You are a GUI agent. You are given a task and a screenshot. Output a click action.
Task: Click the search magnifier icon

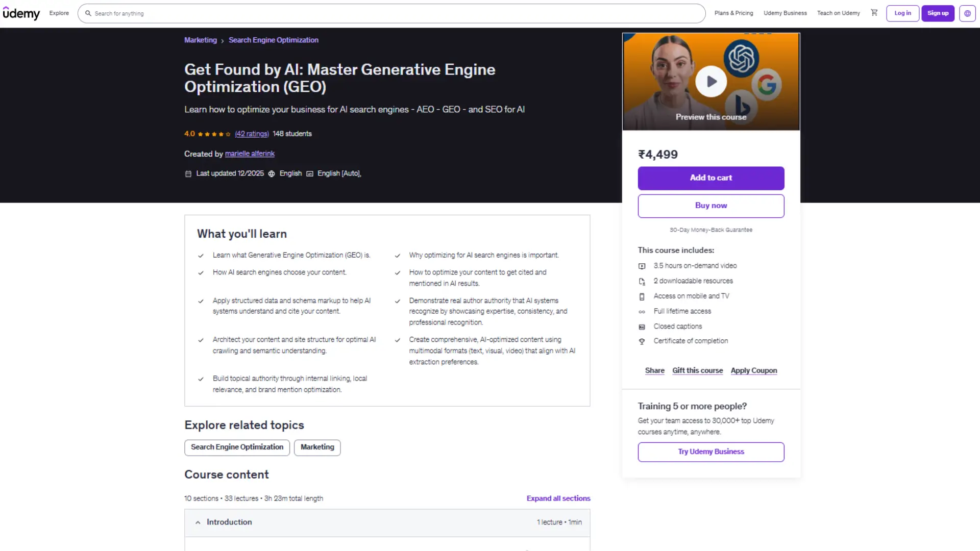click(x=88, y=13)
